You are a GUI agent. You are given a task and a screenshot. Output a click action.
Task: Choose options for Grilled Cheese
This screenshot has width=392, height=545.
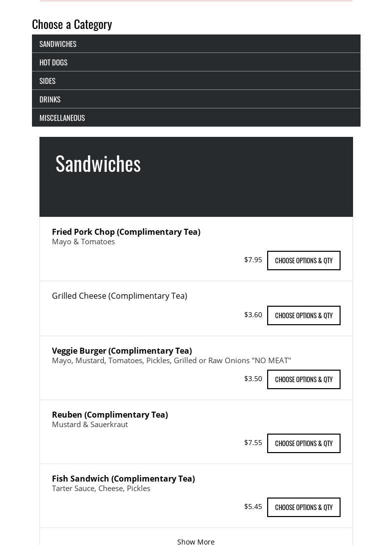[x=304, y=316]
